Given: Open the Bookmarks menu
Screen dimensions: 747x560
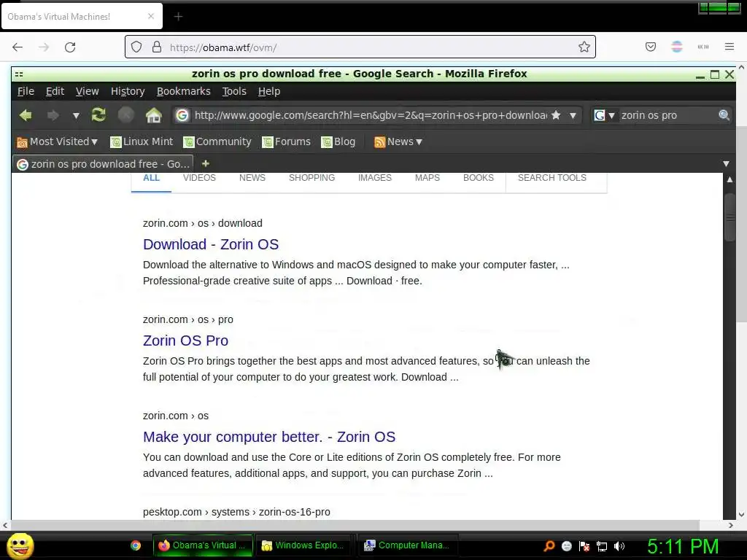Looking at the screenshot, I should click(183, 91).
